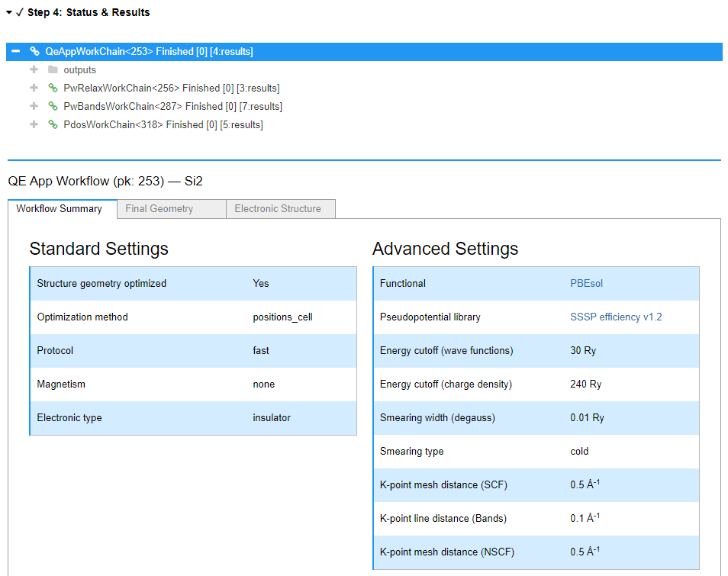
Task: Expand the PwRelaxWorkChain<256> plus icon
Action: 34,88
